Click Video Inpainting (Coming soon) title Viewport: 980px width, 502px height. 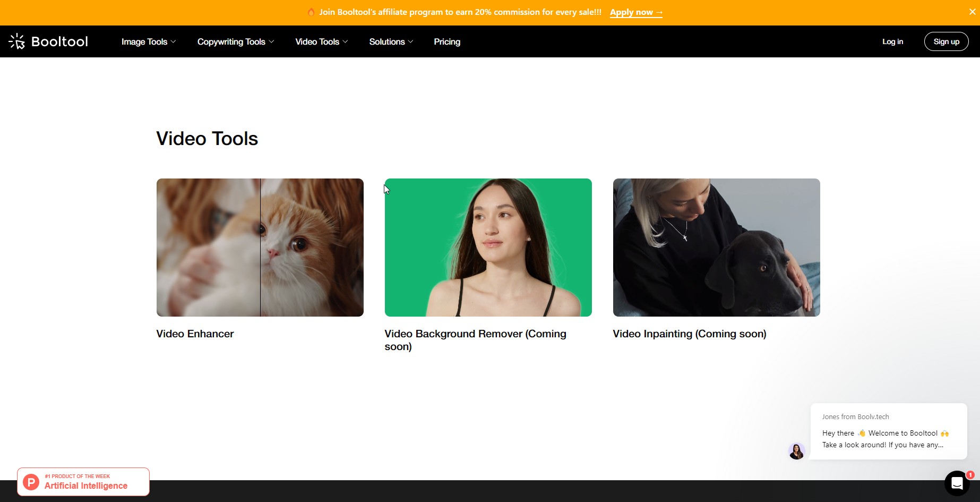point(690,334)
